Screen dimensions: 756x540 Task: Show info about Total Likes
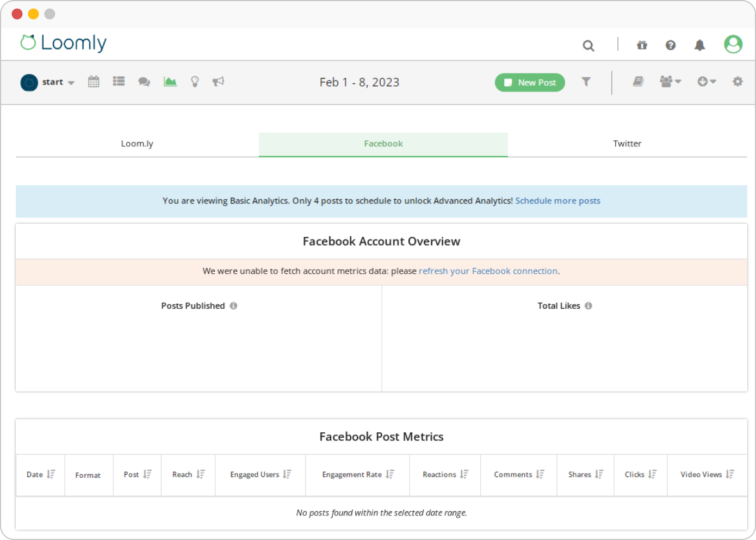(588, 306)
